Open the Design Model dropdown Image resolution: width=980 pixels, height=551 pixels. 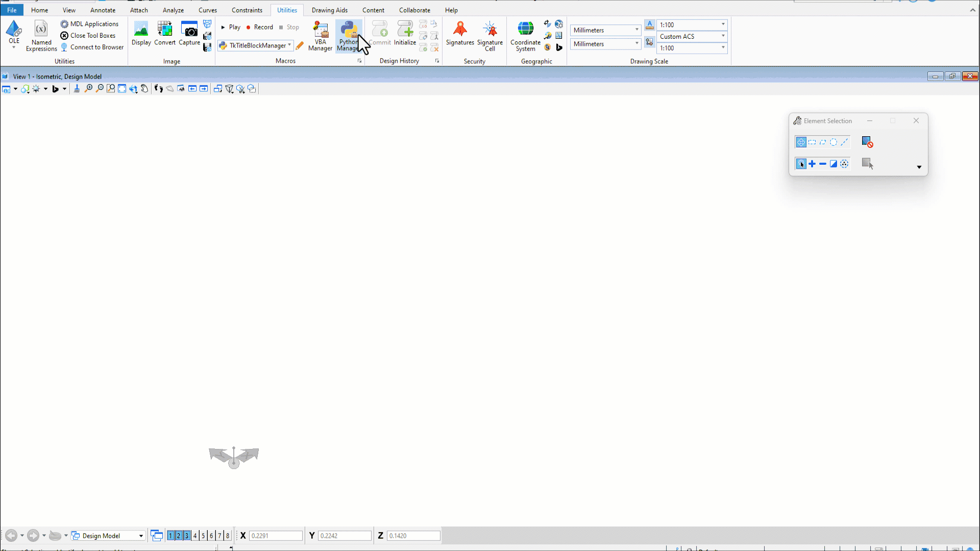[x=141, y=536]
